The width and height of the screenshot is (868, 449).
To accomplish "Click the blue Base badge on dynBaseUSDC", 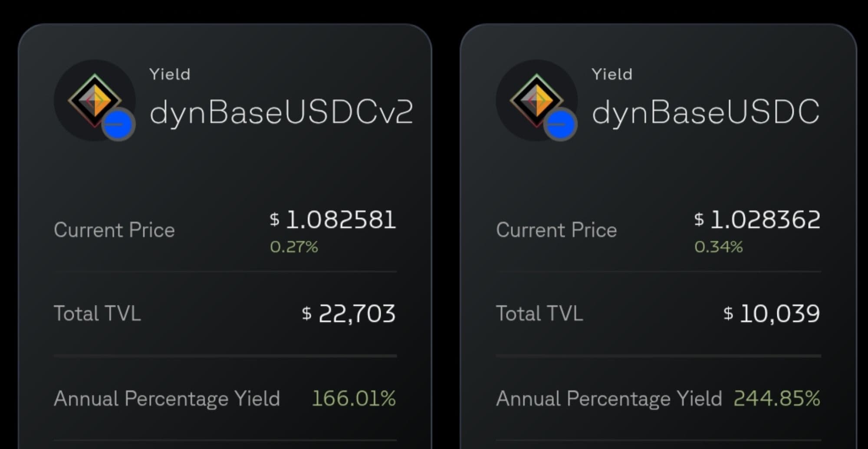I will (560, 125).
